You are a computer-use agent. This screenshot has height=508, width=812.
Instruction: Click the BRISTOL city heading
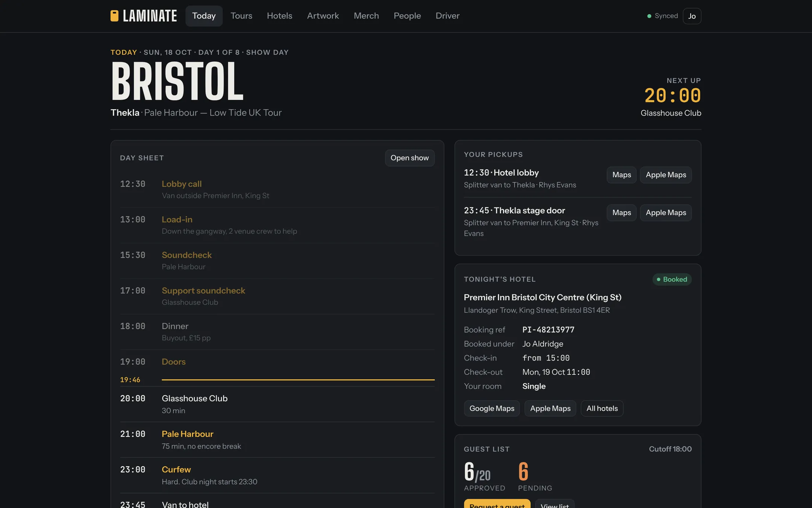pyautogui.click(x=177, y=82)
